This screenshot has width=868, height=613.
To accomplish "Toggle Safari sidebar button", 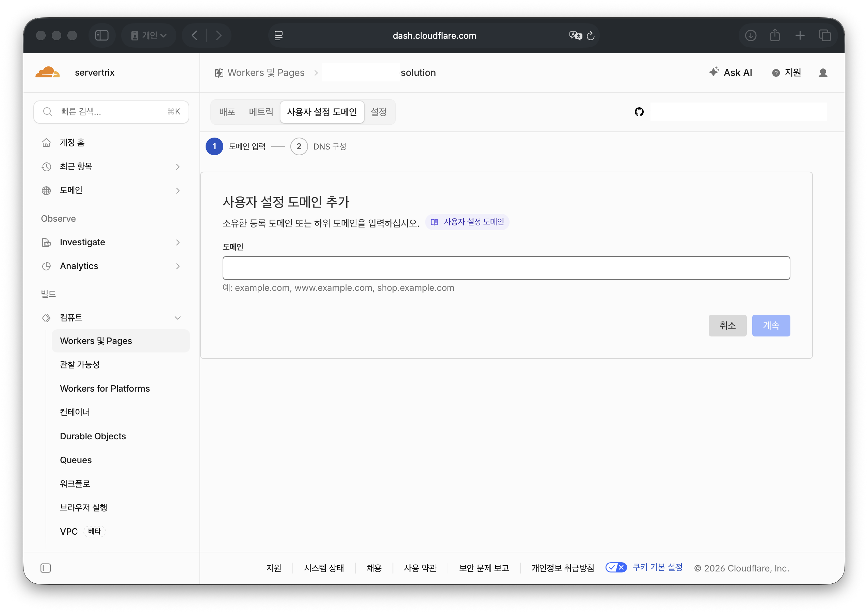I will [102, 35].
